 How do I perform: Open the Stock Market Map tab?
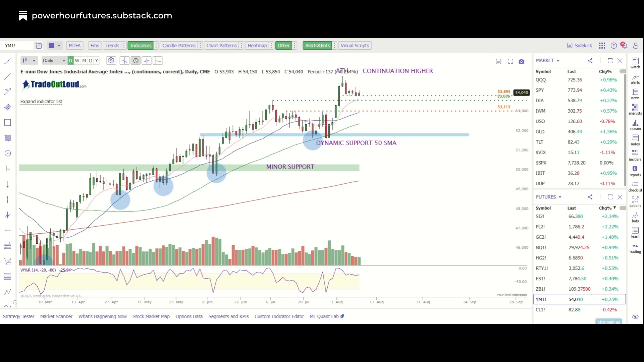tap(151, 316)
